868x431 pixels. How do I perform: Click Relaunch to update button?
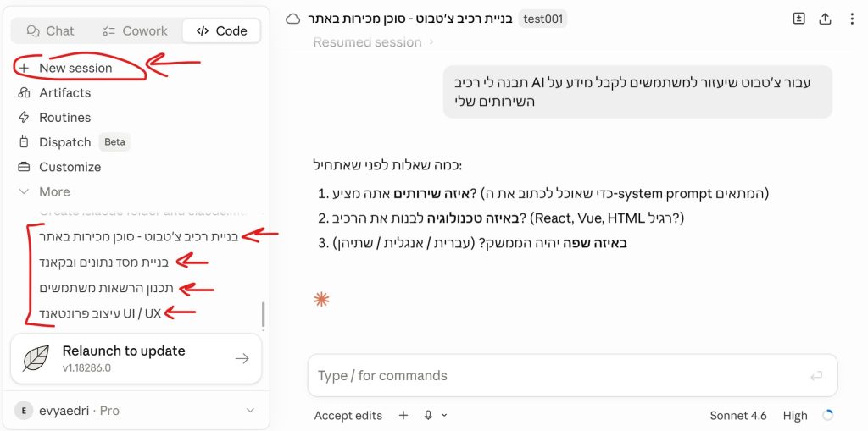coord(136,358)
